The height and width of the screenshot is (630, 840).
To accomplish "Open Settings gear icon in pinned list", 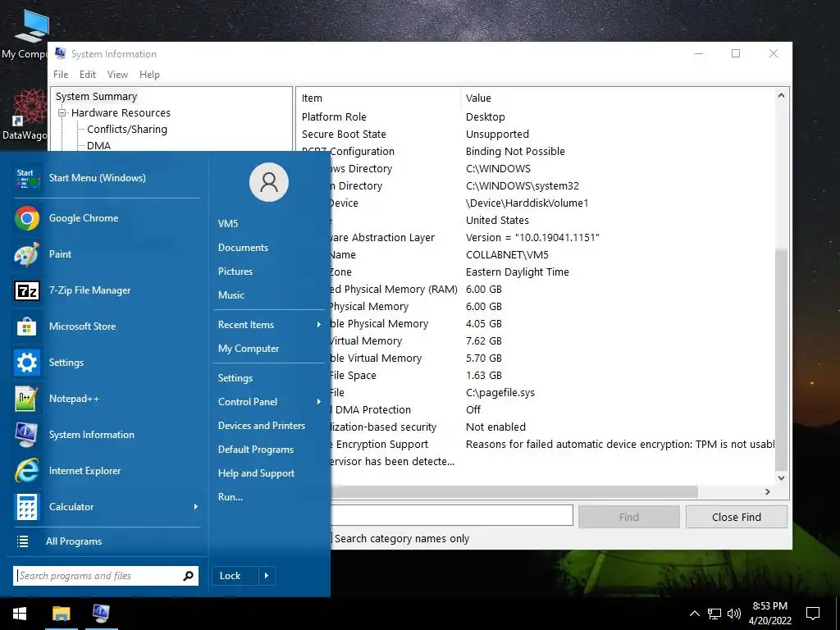I will 27,363.
